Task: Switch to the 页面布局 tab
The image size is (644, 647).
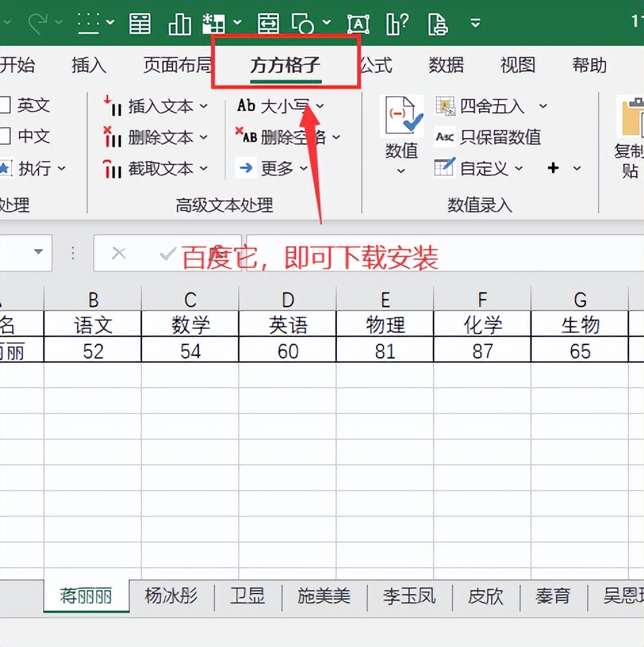Action: [177, 65]
